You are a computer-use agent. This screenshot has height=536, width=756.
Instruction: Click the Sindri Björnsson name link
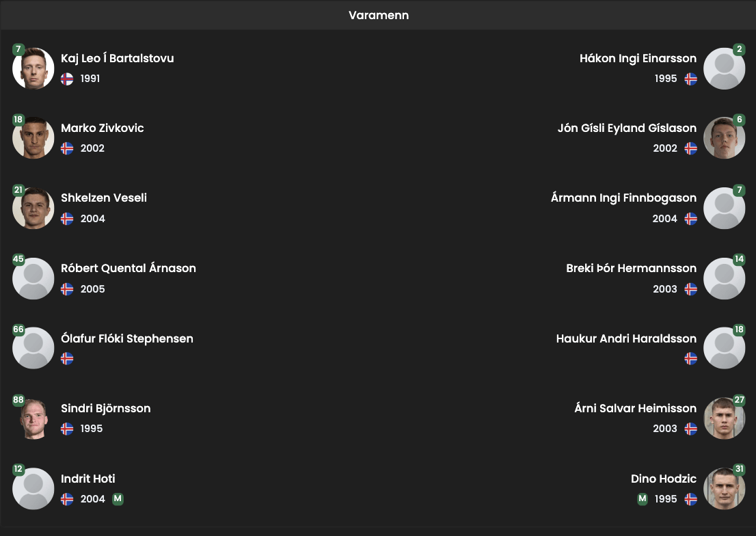tap(106, 408)
